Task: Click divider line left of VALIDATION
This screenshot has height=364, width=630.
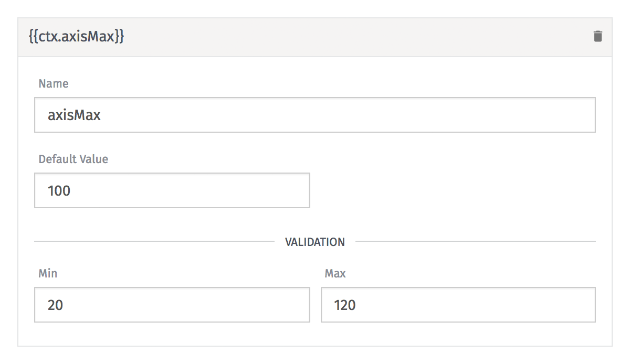Action: (x=154, y=242)
